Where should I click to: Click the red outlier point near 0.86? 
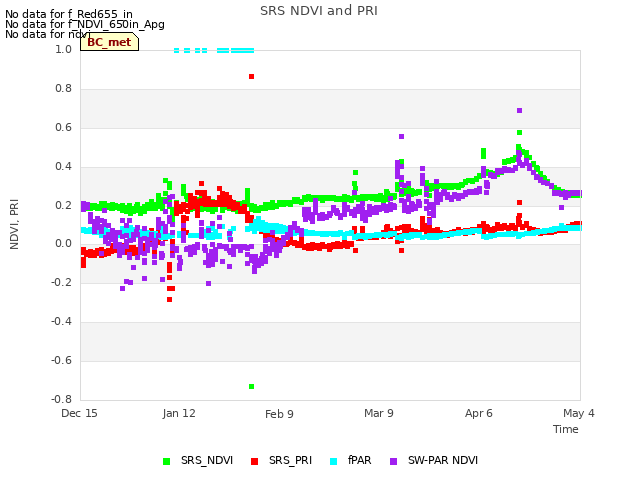click(x=251, y=77)
